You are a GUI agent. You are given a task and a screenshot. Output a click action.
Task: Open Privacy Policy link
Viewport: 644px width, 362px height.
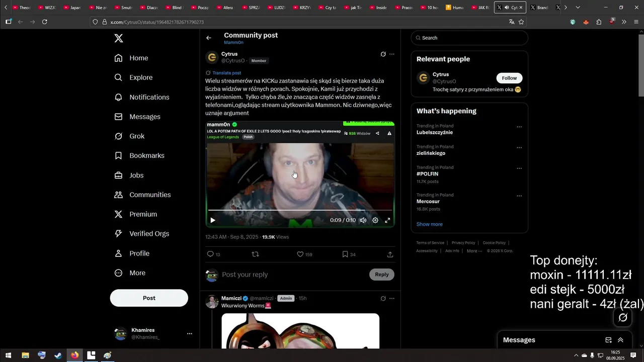click(463, 243)
